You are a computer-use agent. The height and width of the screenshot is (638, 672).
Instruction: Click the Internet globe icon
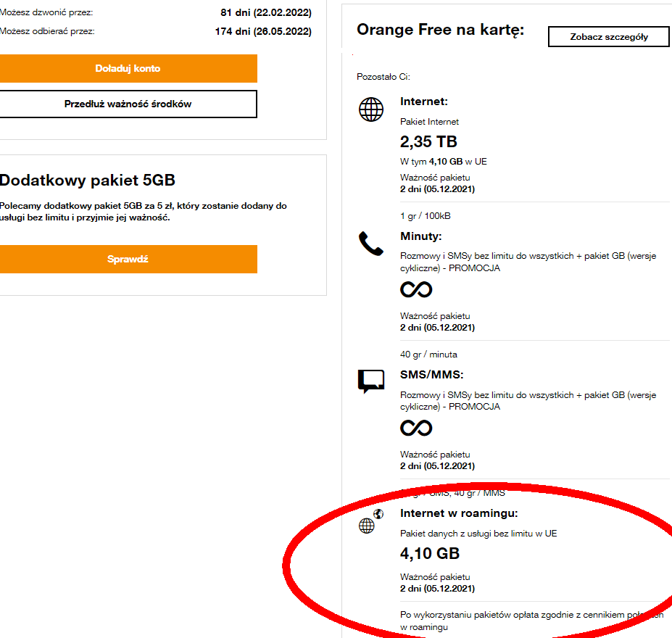coord(371,109)
